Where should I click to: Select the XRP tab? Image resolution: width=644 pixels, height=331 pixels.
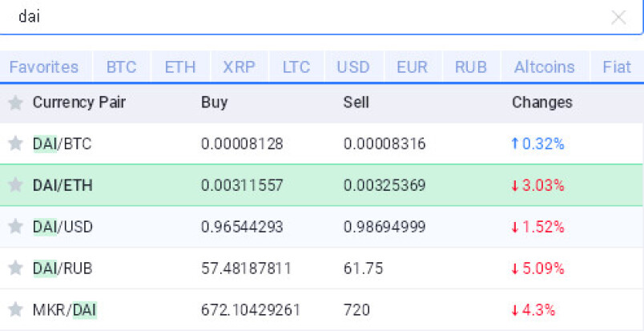239,67
